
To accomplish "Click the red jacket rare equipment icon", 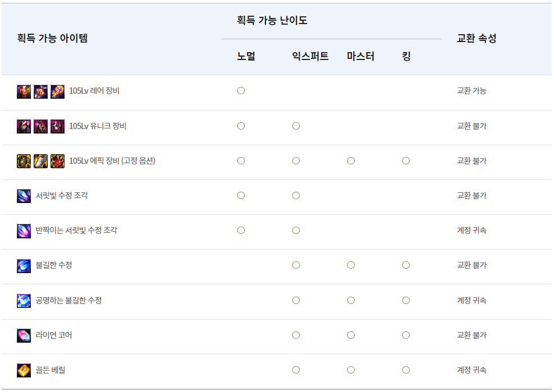I will [24, 91].
